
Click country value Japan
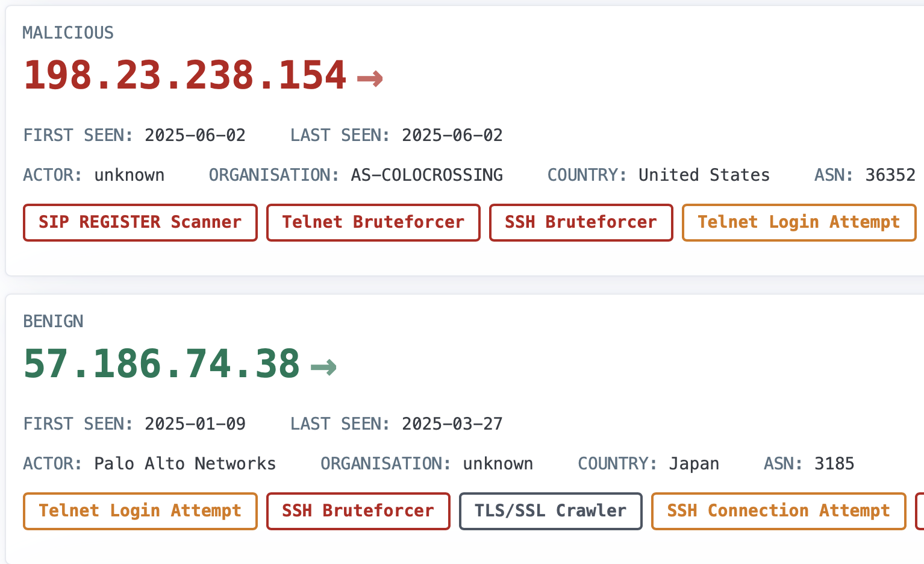[694, 464]
